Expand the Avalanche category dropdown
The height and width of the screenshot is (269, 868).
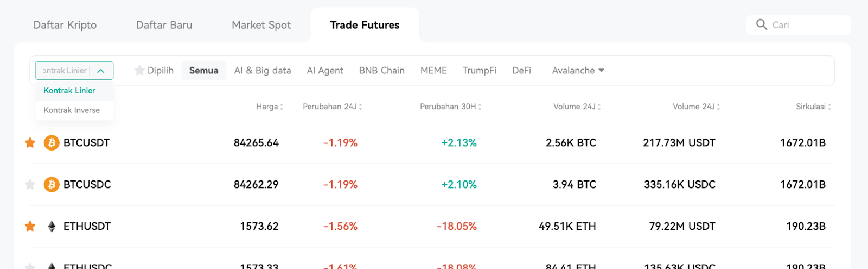point(578,71)
